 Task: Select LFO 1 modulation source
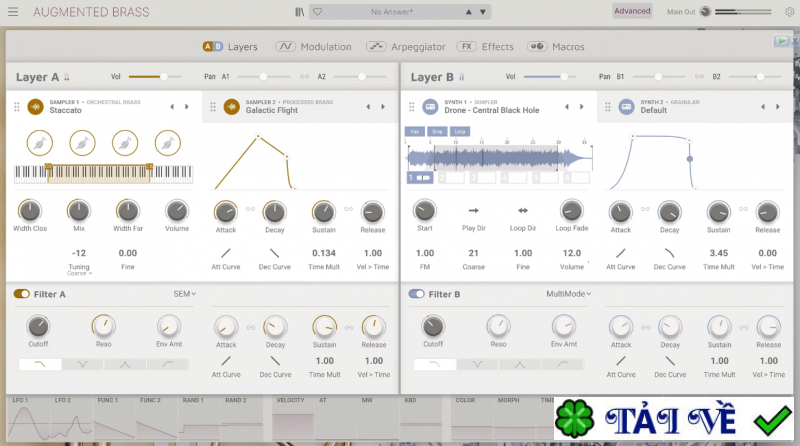(x=29, y=418)
